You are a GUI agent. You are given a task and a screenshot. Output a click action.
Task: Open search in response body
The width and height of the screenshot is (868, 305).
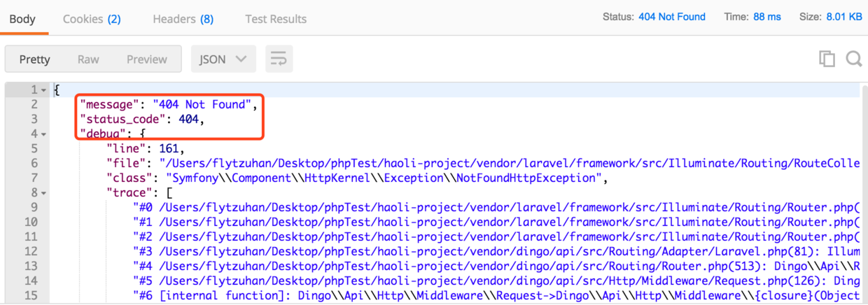(x=853, y=59)
